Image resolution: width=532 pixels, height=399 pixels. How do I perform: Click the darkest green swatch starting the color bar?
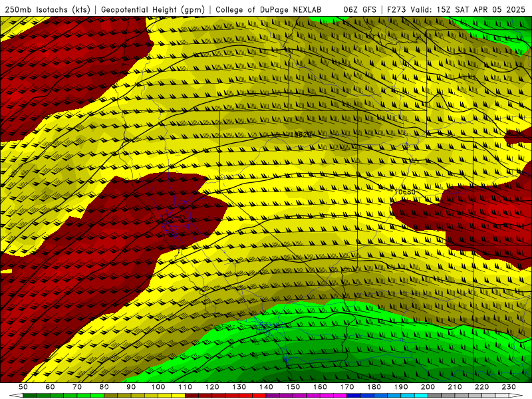tap(30, 396)
